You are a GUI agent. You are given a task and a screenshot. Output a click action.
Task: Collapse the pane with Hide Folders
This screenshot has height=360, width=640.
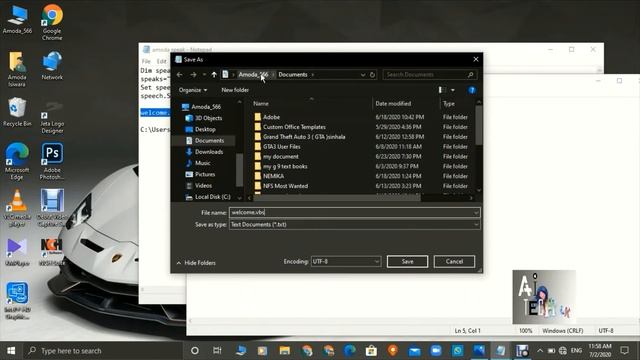click(x=196, y=263)
